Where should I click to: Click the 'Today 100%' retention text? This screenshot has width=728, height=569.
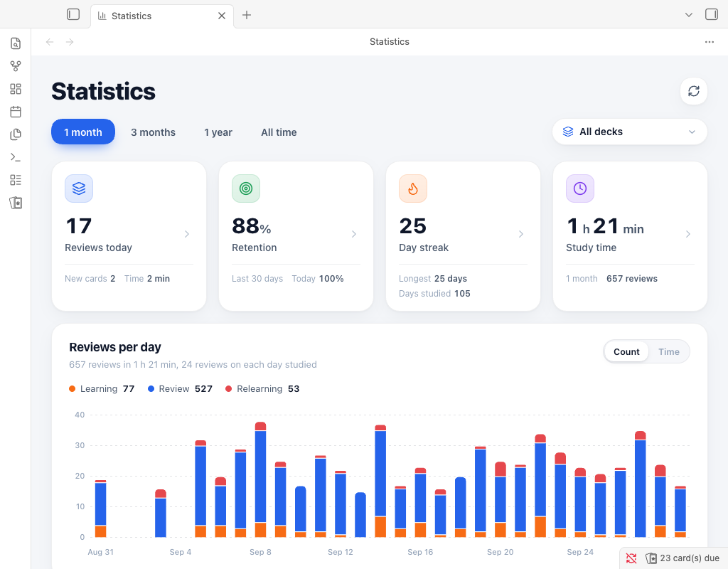coord(318,279)
